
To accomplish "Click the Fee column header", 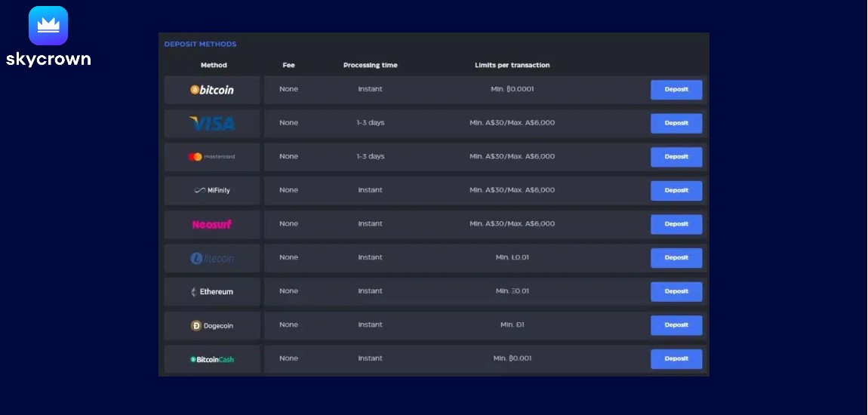I will pos(288,66).
